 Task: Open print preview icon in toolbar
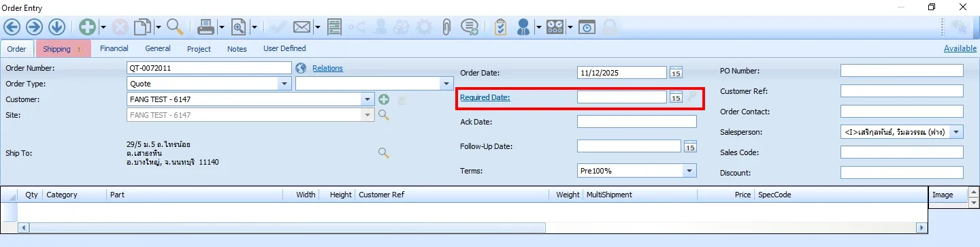pos(239,27)
